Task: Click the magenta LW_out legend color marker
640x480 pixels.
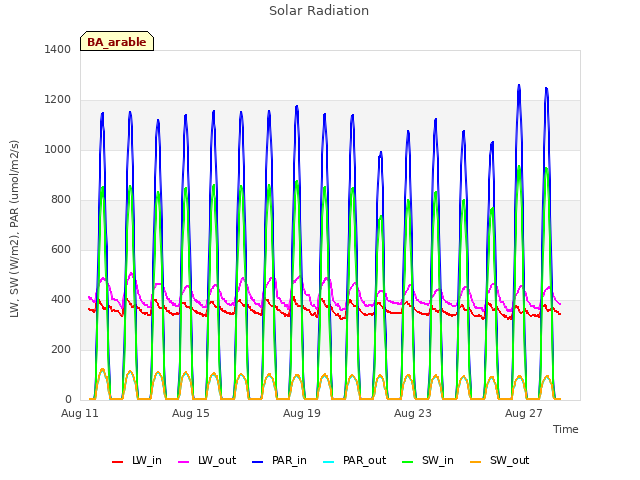Action: 184,462
